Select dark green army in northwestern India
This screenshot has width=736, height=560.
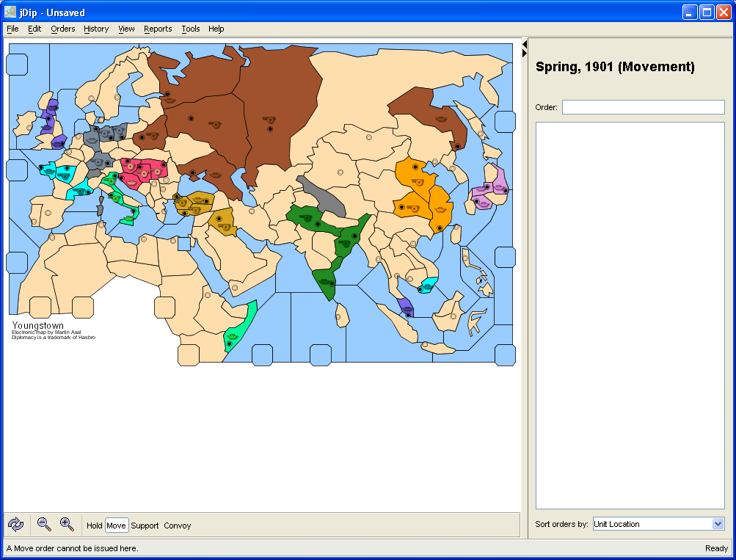pos(307,218)
